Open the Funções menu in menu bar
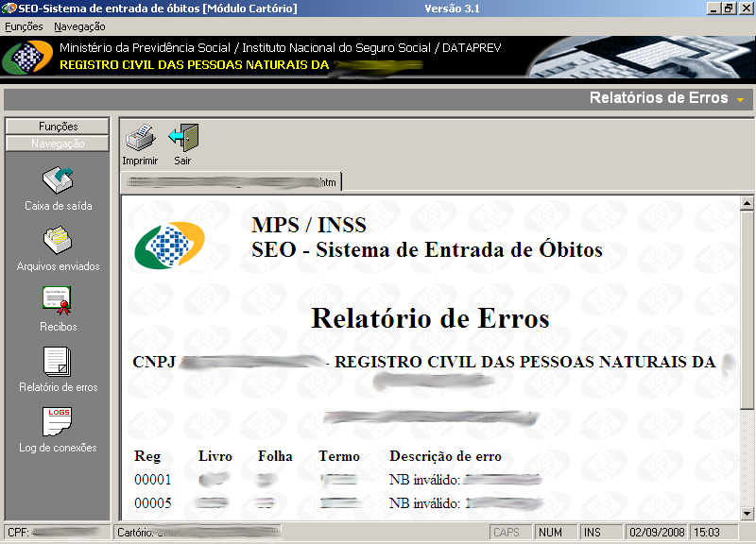The height and width of the screenshot is (544, 756). pyautogui.click(x=24, y=26)
